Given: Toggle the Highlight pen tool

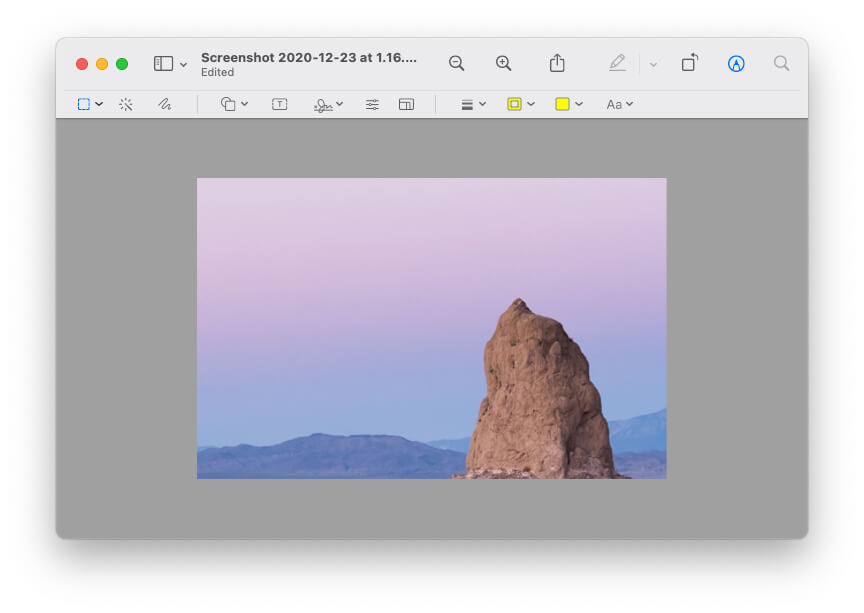Looking at the screenshot, I should click(618, 63).
